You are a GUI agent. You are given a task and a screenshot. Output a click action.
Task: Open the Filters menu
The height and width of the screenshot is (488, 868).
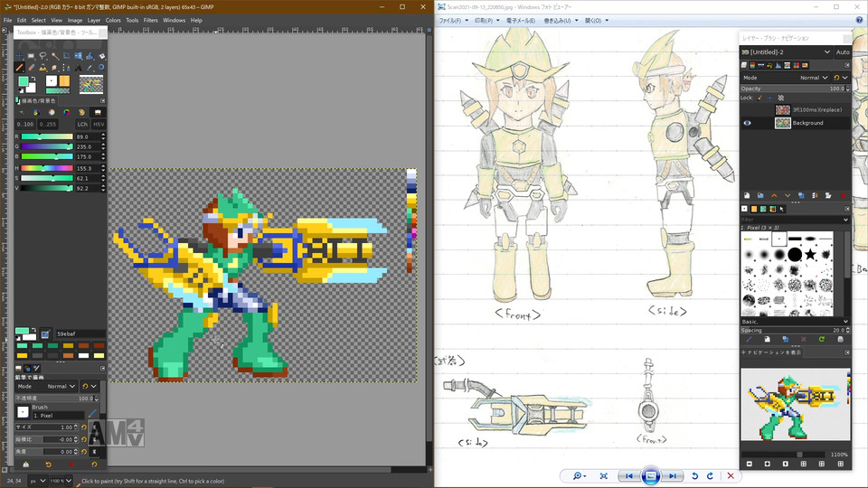coord(150,20)
